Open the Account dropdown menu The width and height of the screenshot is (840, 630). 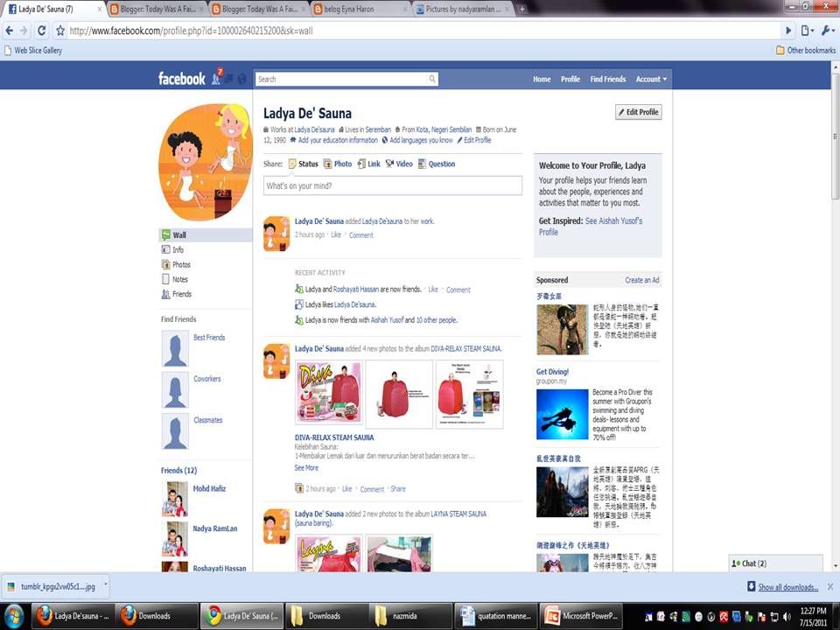[x=651, y=79]
